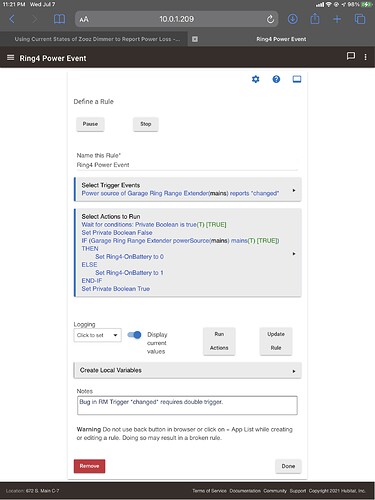Click the trigger text Power source of Garage Ring
This screenshot has width=375, height=500.
180,193
